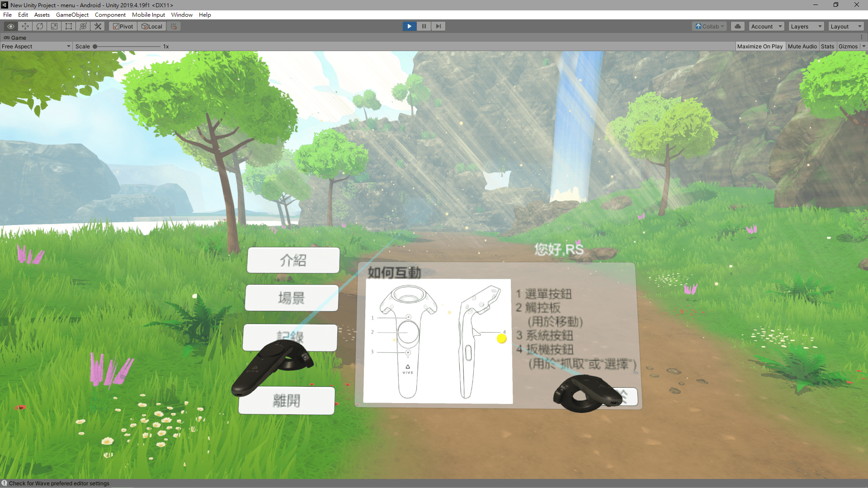Select the Rotate tool
Screen dimensions: 868x488
[39, 26]
